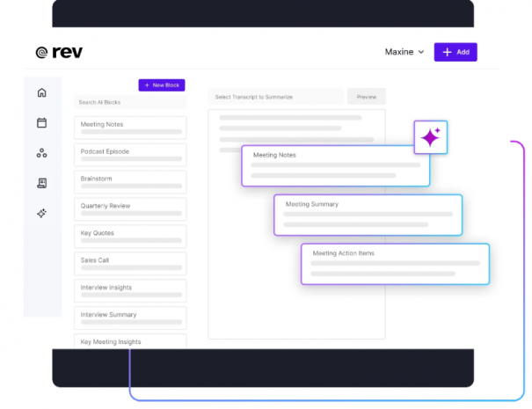Select the Brainstorm block in the list
The image size is (532, 409).
click(x=130, y=182)
